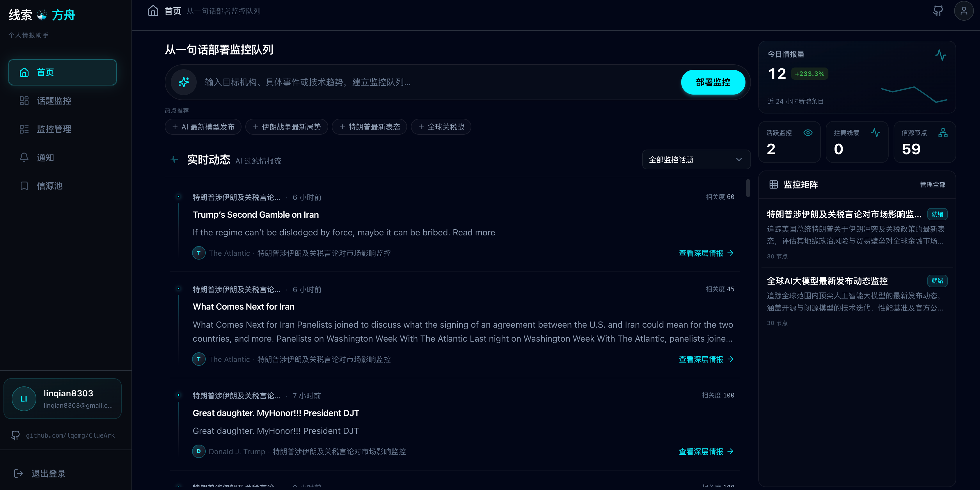Open the user profile avatar icon
This screenshot has width=980, height=490.
964,11
